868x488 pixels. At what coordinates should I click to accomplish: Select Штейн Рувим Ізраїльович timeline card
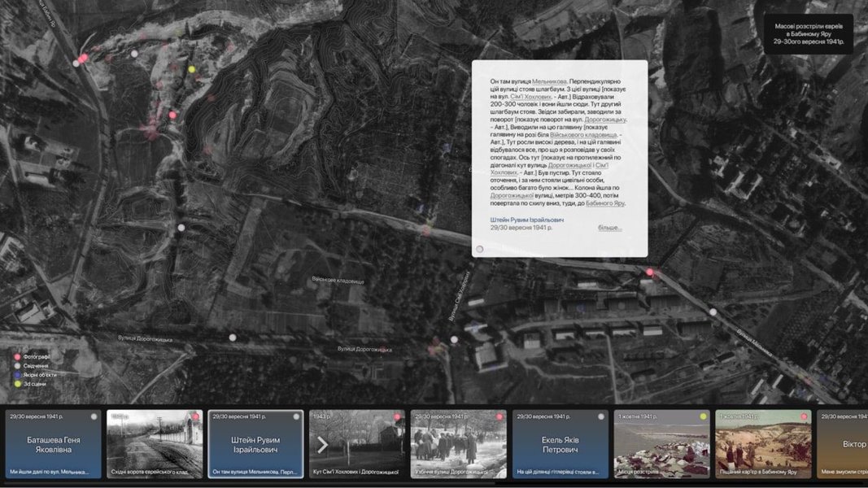click(x=255, y=444)
